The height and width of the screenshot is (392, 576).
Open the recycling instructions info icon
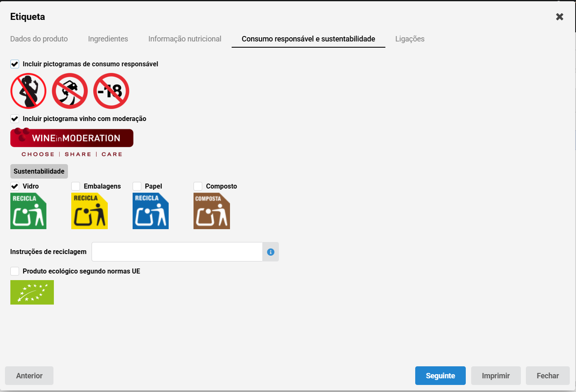point(271,252)
